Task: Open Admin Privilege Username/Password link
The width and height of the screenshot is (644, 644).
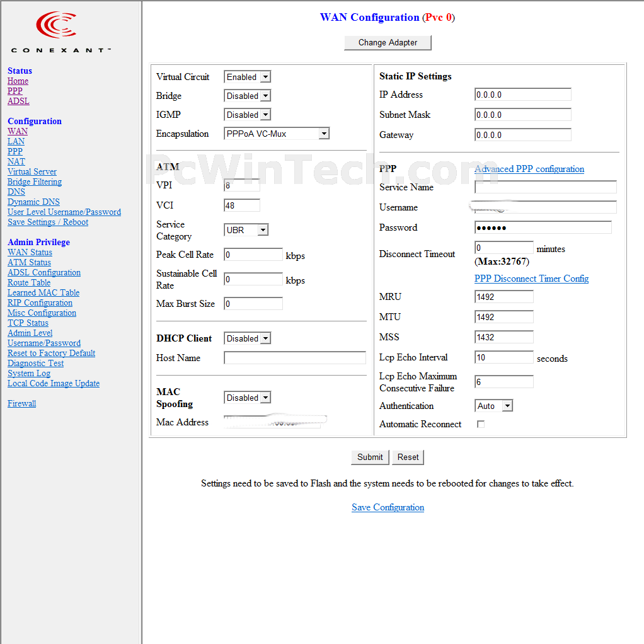Action: [x=44, y=343]
